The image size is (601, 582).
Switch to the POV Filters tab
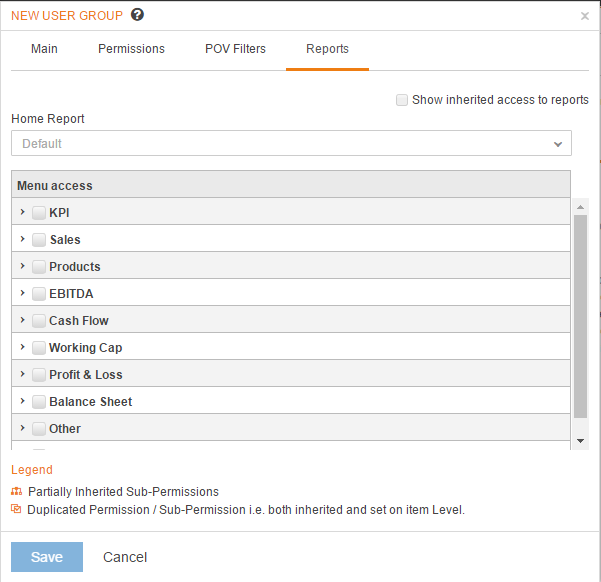tap(235, 49)
